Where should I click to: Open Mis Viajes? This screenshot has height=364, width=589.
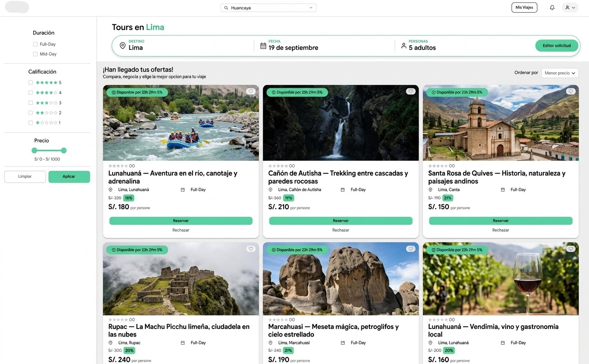pos(524,8)
